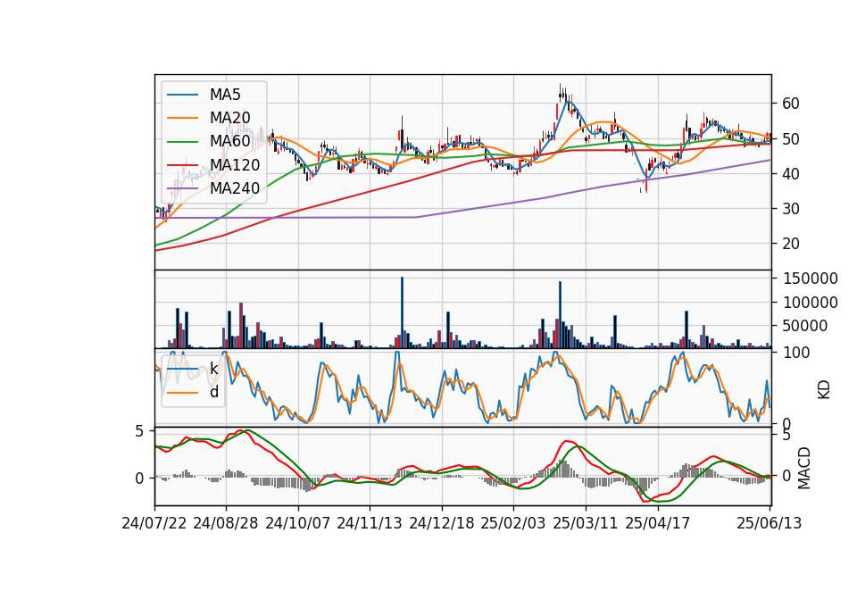The image size is (857, 616).
Task: Click the 25/02/03 date label
Action: pyautogui.click(x=514, y=523)
